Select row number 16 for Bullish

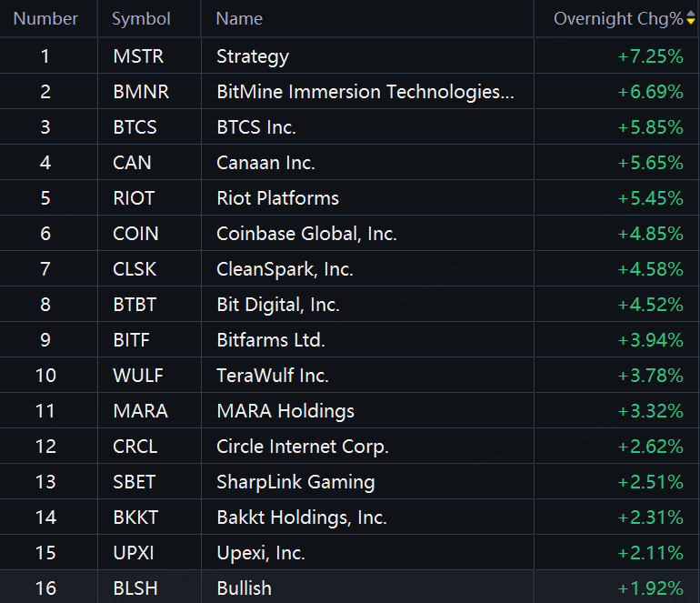tap(45, 588)
